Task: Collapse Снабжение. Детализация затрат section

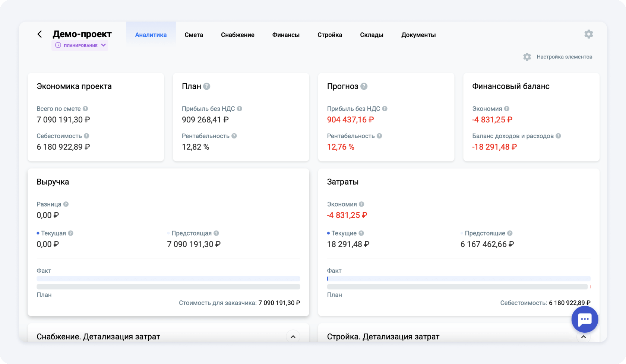Action: click(293, 336)
